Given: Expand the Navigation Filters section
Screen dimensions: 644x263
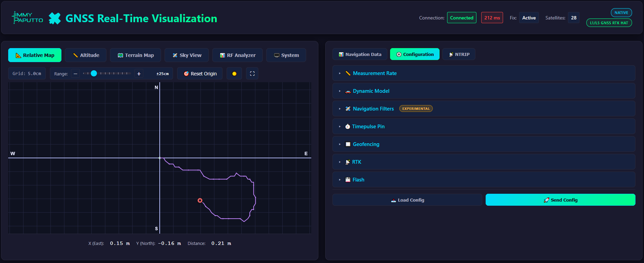Looking at the screenshot, I should pyautogui.click(x=484, y=109).
